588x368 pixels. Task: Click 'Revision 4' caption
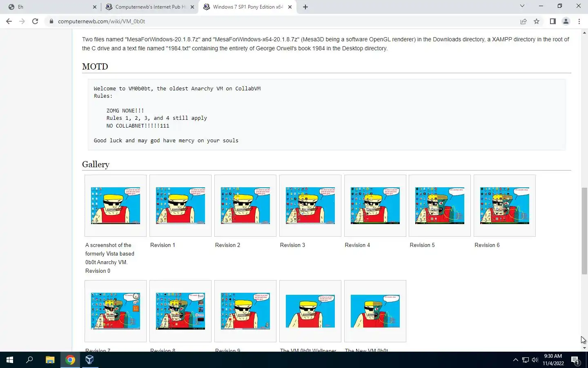tap(357, 245)
